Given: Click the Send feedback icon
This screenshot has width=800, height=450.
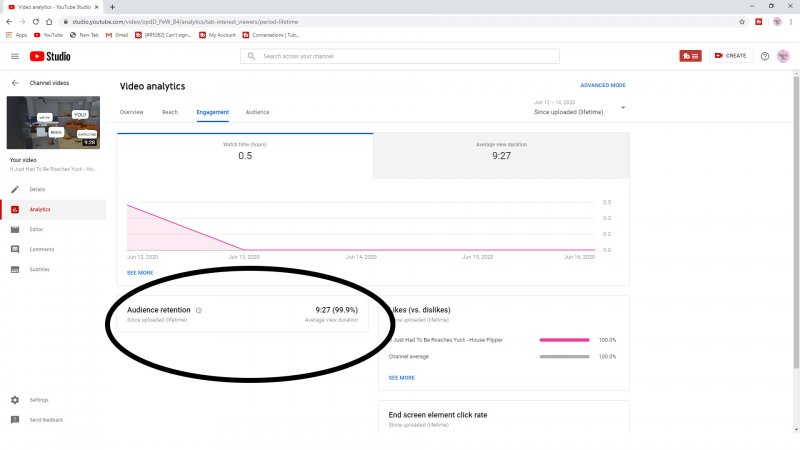Looking at the screenshot, I should (x=15, y=420).
